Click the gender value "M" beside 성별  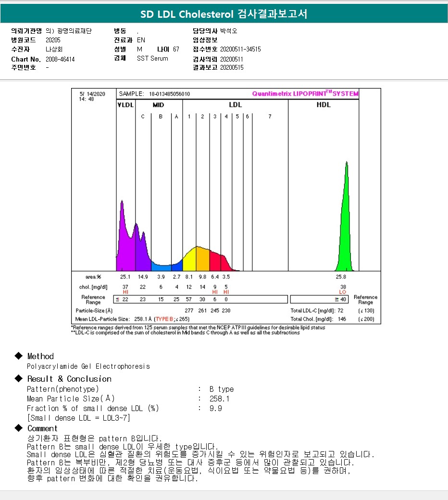pos(140,49)
